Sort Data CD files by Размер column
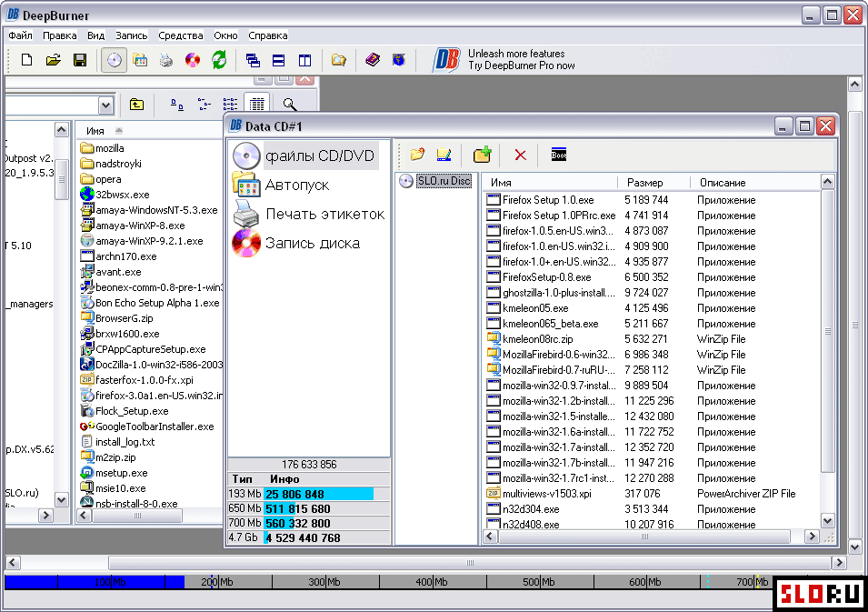The height and width of the screenshot is (612, 868). click(x=653, y=182)
